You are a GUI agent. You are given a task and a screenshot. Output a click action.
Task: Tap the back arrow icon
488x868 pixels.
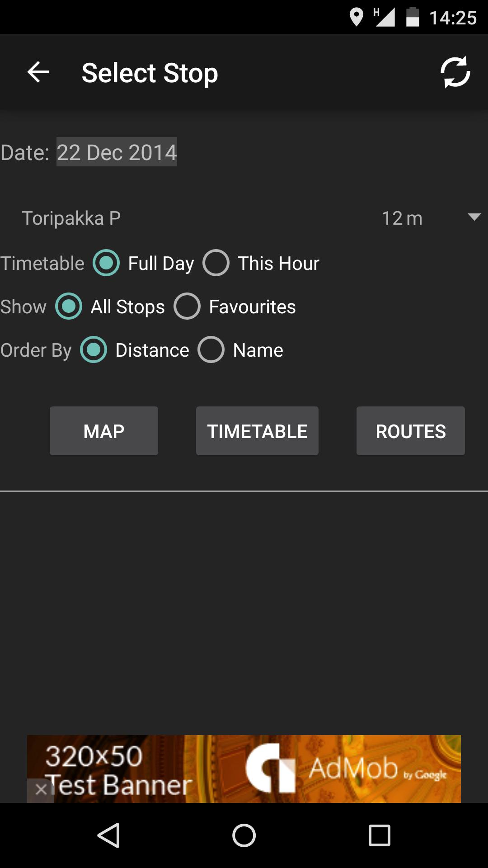coord(38,72)
